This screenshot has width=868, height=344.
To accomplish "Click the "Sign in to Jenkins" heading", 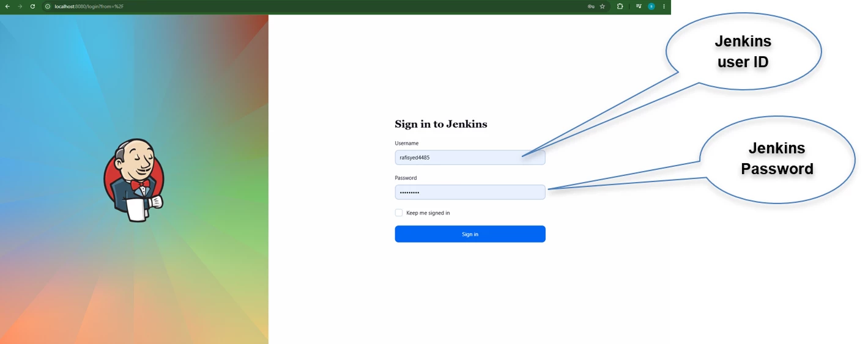I will [x=441, y=124].
